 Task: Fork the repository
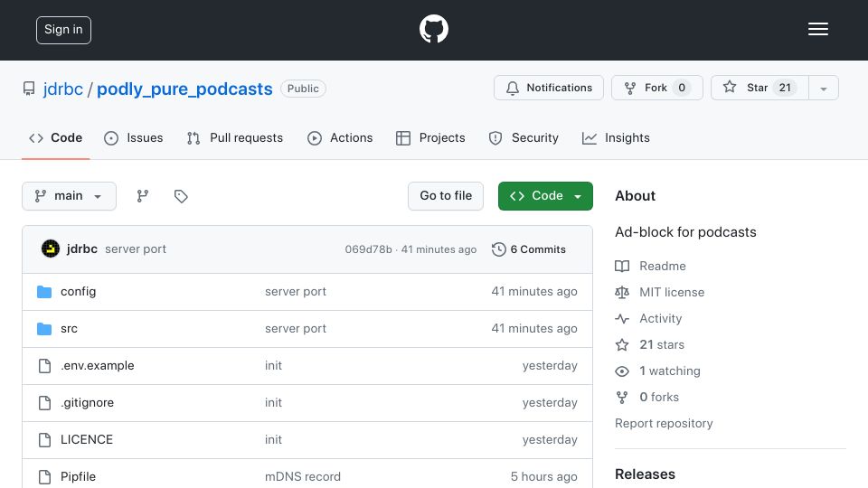pos(657,88)
